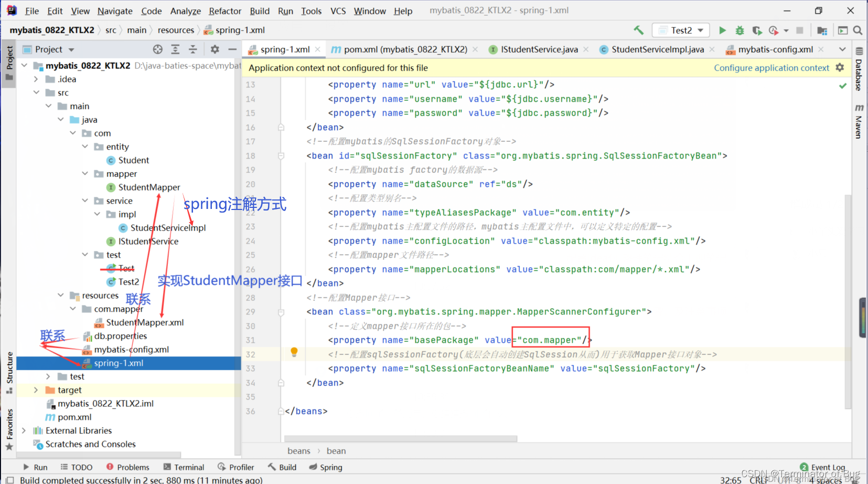Switch to the mybatis-config.xml tab
The height and width of the screenshot is (484, 868).
pos(776,49)
